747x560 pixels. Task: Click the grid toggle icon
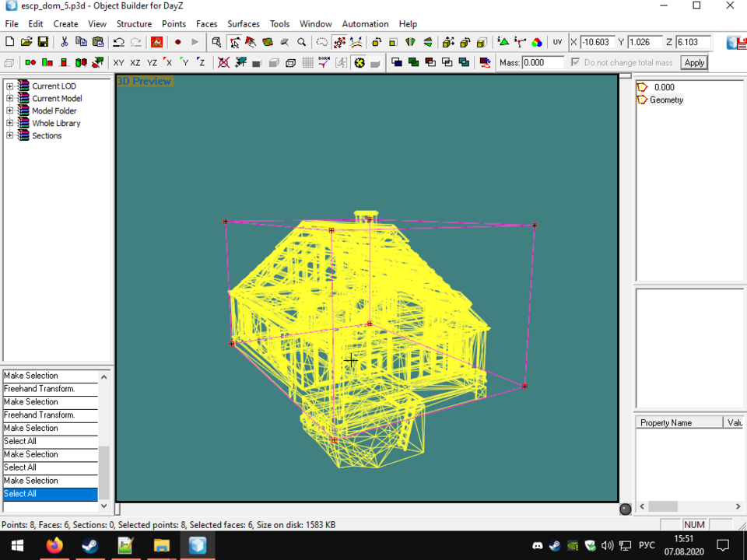tap(308, 62)
